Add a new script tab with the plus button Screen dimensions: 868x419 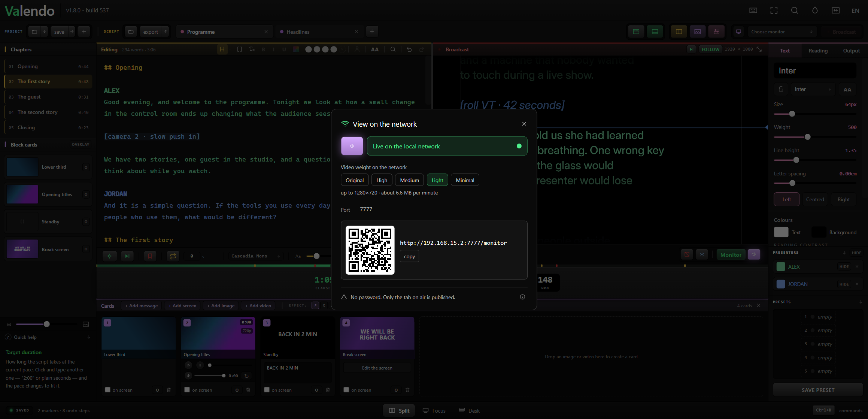click(x=372, y=31)
